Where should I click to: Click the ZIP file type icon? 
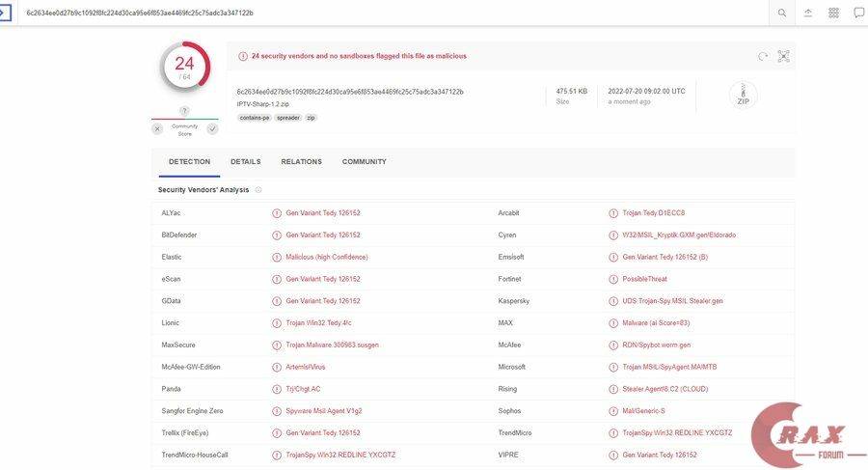pyautogui.click(x=743, y=95)
